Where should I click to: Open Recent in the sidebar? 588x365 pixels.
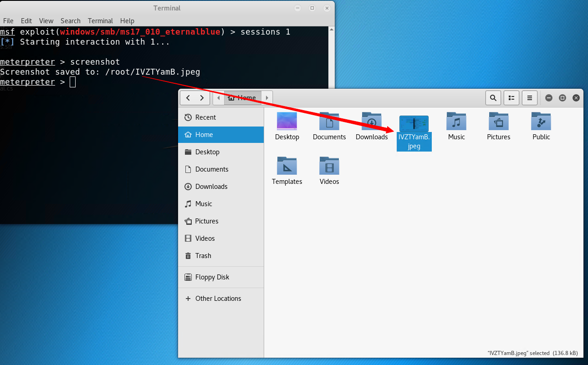pyautogui.click(x=221, y=117)
